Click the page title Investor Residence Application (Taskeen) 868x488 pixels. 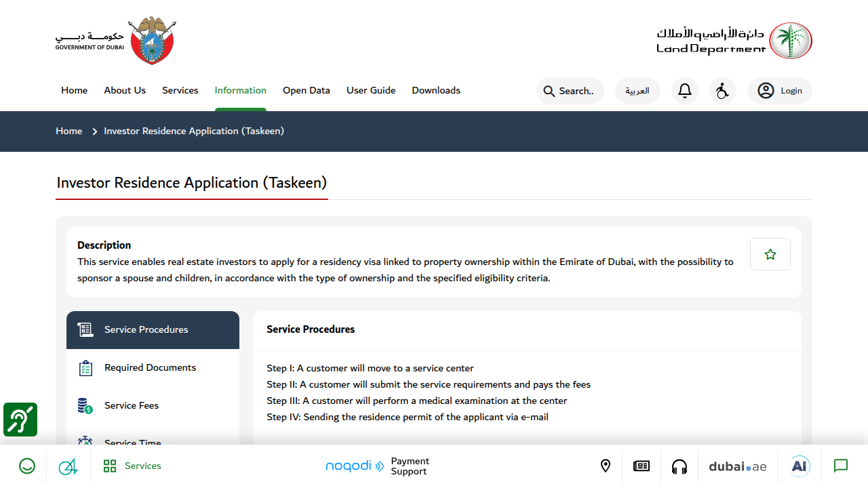point(192,183)
